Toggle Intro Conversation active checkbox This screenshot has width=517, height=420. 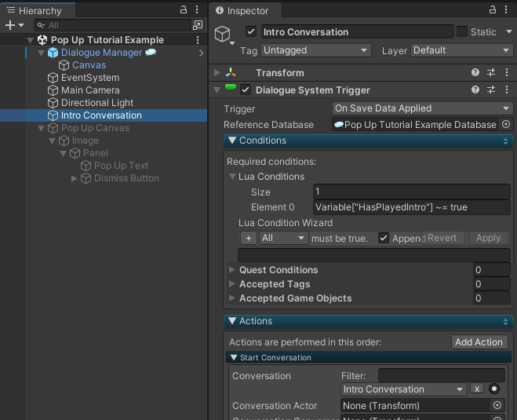[251, 31]
